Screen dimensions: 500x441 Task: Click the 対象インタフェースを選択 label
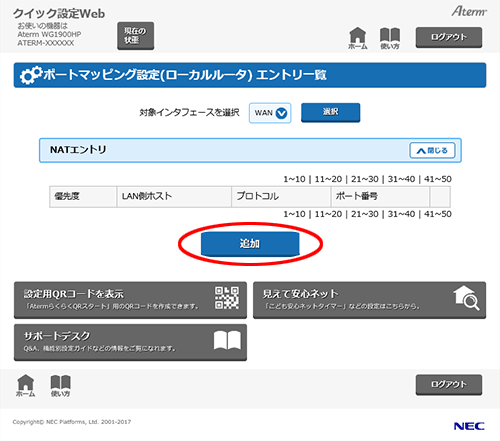[189, 113]
